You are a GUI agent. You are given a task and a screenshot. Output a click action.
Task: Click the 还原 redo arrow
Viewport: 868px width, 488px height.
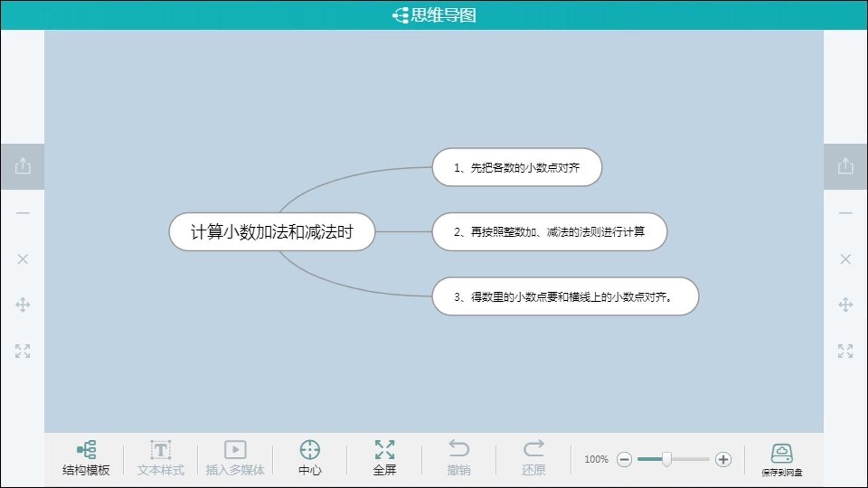click(x=533, y=449)
